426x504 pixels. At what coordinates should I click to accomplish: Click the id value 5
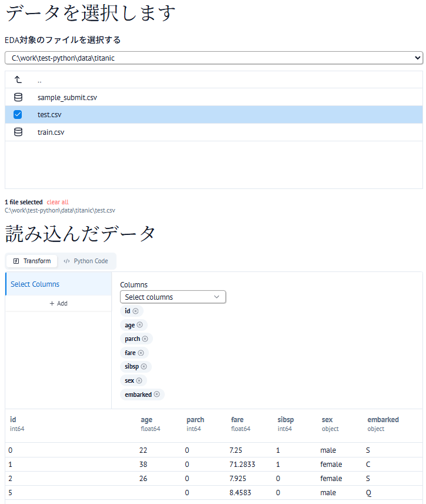pos(10,493)
